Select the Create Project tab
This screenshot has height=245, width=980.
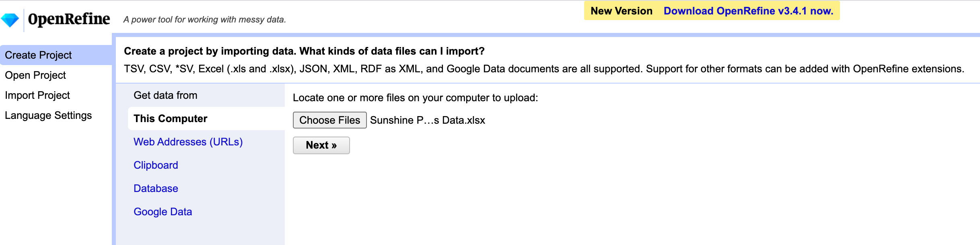coord(38,55)
